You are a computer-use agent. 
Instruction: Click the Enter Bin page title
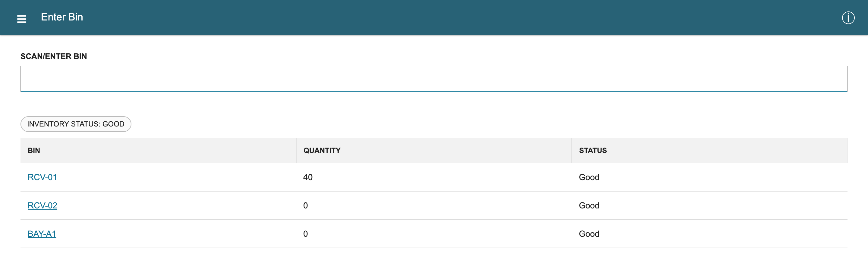[62, 17]
